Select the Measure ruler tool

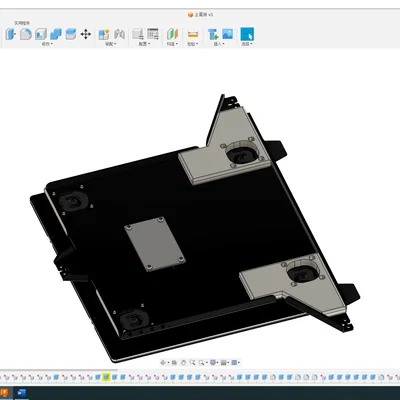pyautogui.click(x=193, y=34)
